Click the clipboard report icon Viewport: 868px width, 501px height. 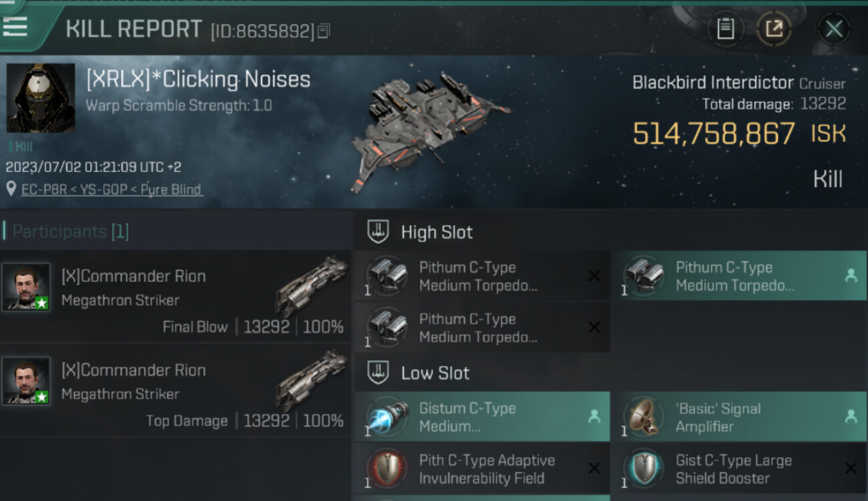(725, 29)
